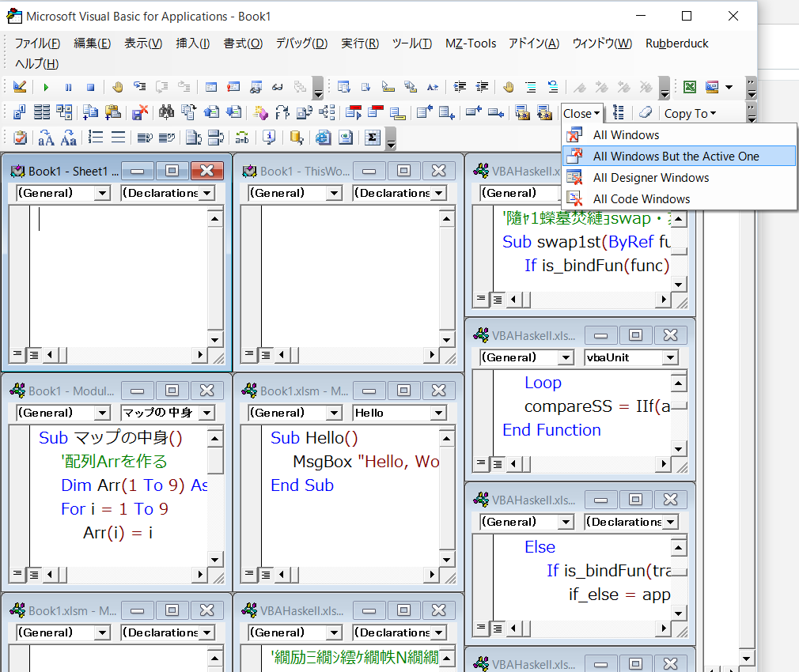Open the Rubberduck menu
Image resolution: width=799 pixels, height=672 pixels.
[x=676, y=43]
